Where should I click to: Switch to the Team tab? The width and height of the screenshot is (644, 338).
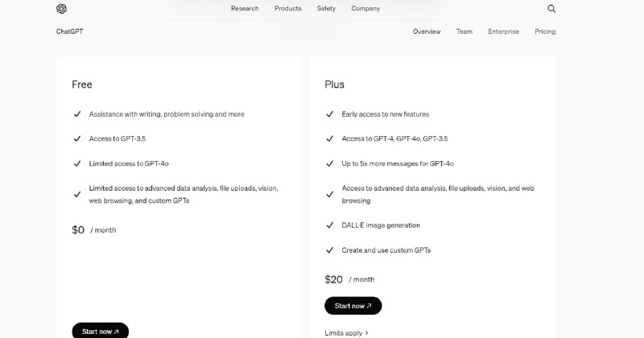pos(464,31)
